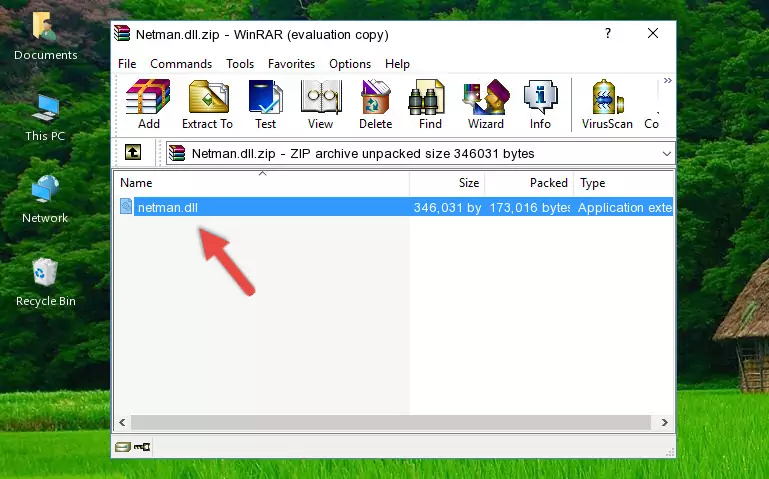
Task: Click the partially visible Co toolbar item
Action: (x=651, y=104)
